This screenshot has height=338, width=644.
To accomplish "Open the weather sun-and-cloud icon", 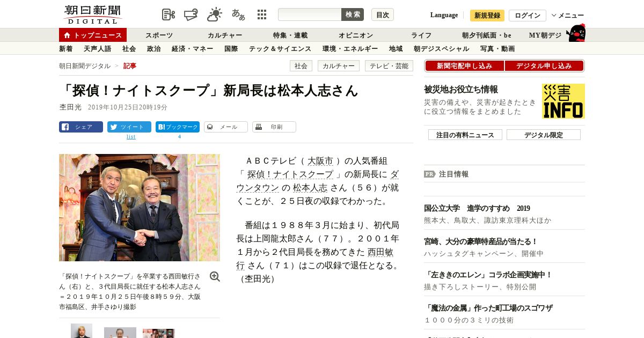I will point(215,14).
